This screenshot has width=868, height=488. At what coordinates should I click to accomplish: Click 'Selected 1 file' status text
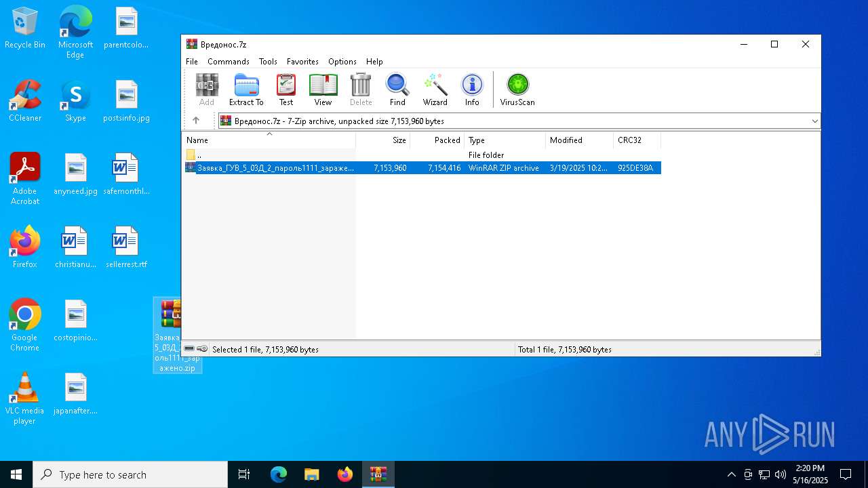[265, 350]
